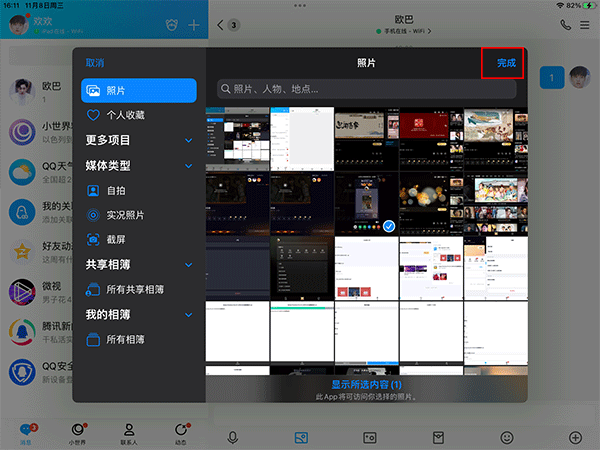This screenshot has height=450, width=600.
Task: Switch to the 联系人 tab
Action: click(128, 432)
